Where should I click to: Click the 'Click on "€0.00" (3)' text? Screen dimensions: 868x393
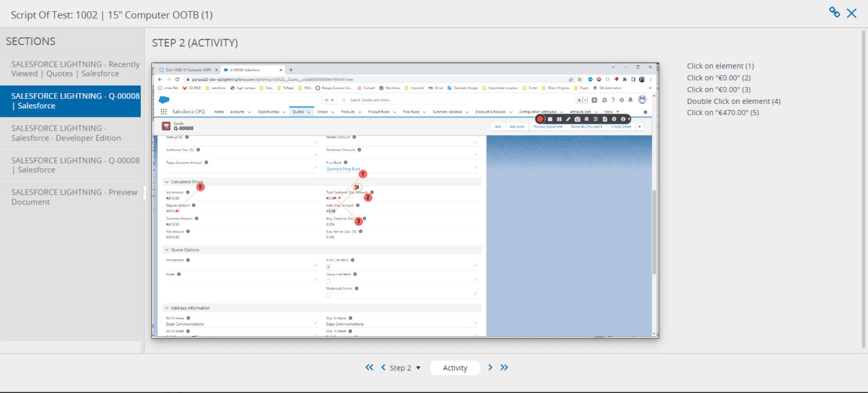719,90
